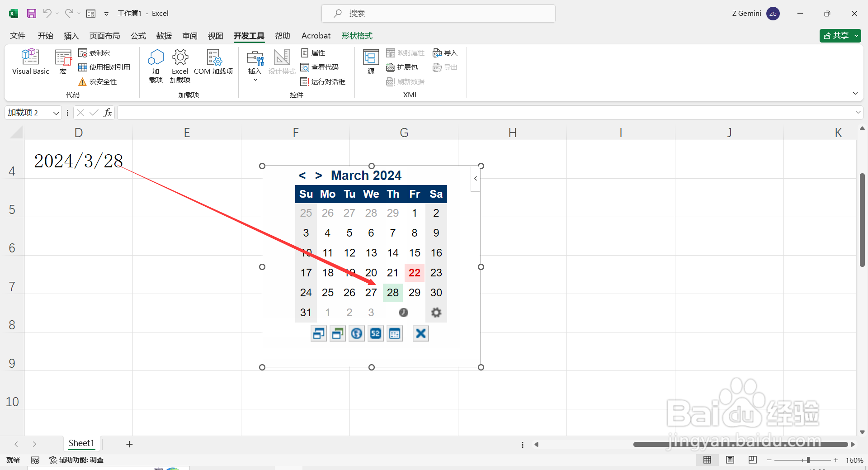Screen dimensions: 868x470
Task: Click the zoom slider handle in status bar
Action: point(808,460)
